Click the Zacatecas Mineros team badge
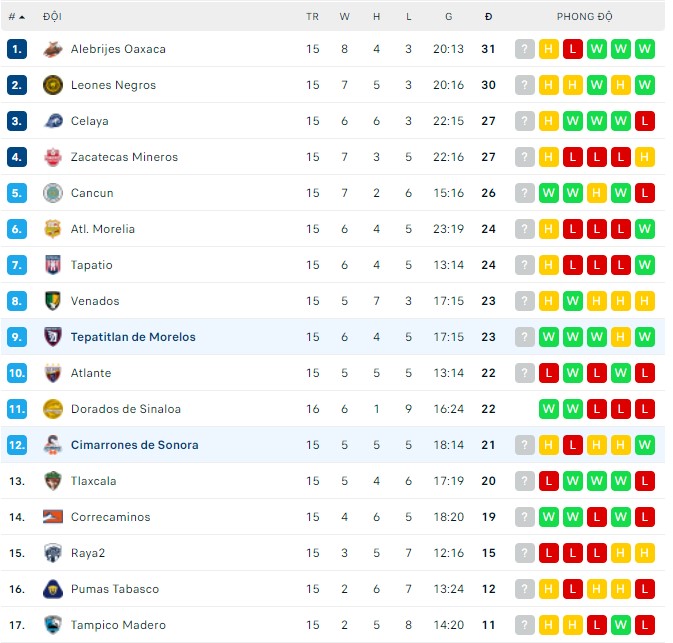Viewport: 673px width, 643px height. click(x=53, y=157)
